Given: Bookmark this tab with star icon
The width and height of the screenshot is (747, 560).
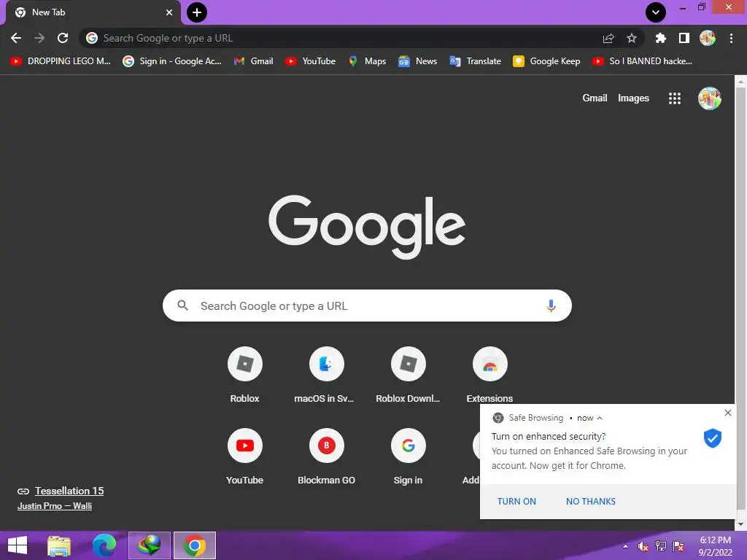Looking at the screenshot, I should coord(632,38).
